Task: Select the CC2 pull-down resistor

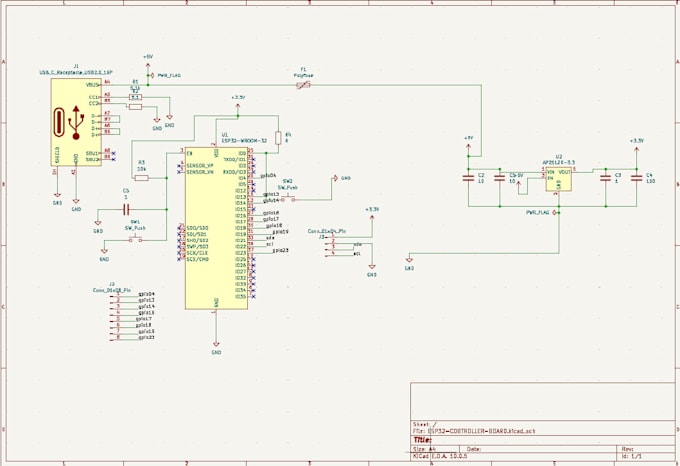Action: coord(135,106)
